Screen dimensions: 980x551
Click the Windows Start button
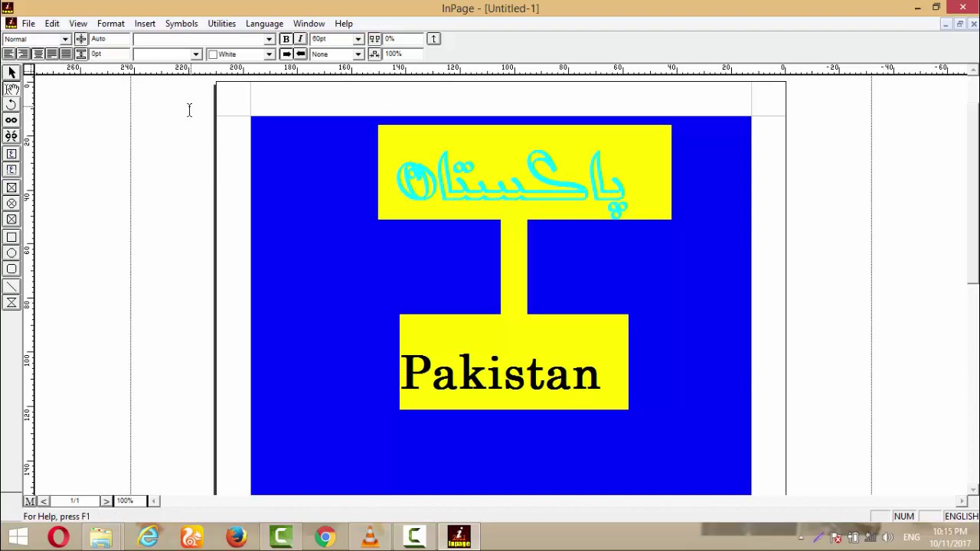click(18, 536)
